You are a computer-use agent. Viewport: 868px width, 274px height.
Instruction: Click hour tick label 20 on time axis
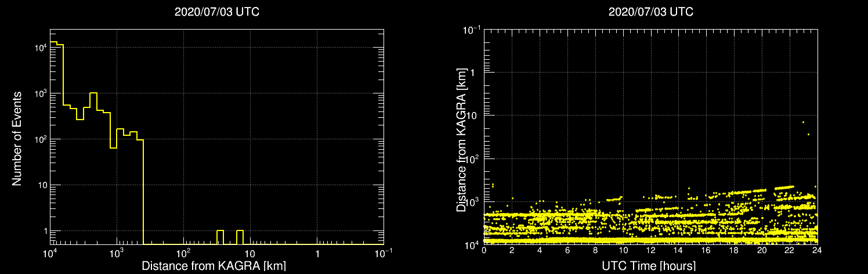click(x=762, y=251)
